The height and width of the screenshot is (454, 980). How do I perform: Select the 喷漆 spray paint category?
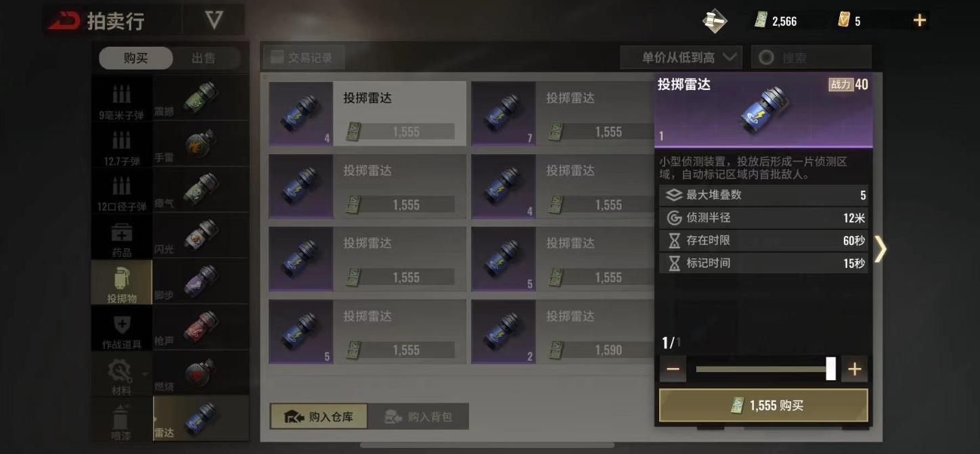click(122, 419)
